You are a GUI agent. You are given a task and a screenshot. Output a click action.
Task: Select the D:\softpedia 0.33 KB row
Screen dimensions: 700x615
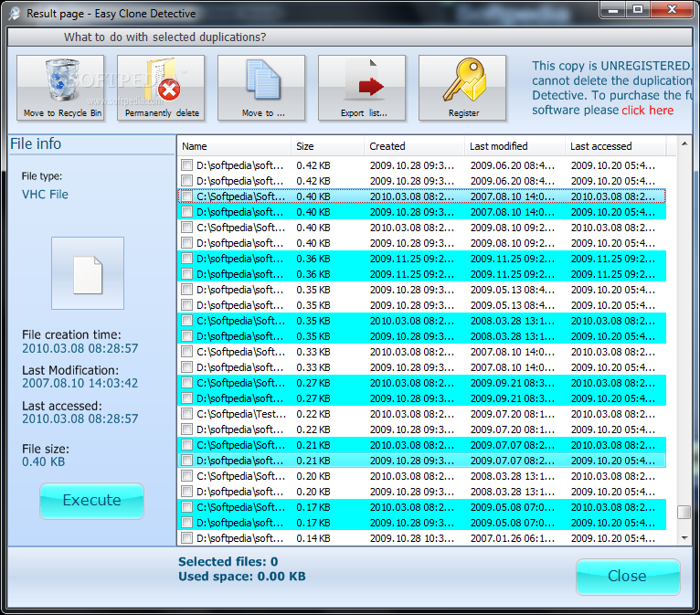tap(422, 366)
